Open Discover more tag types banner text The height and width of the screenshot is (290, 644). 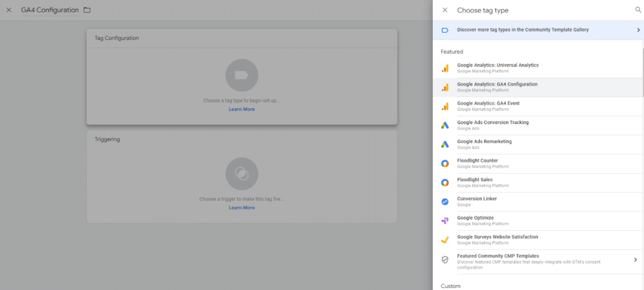(523, 30)
